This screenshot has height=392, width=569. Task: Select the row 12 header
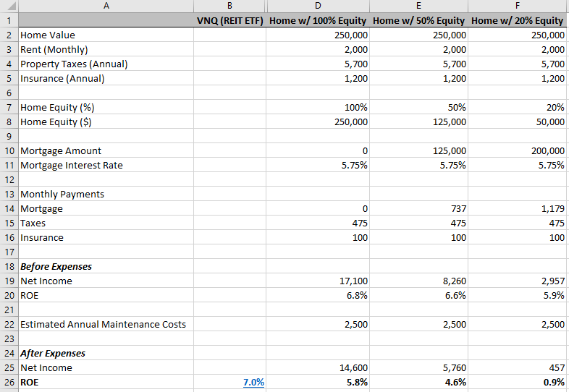pos(9,179)
